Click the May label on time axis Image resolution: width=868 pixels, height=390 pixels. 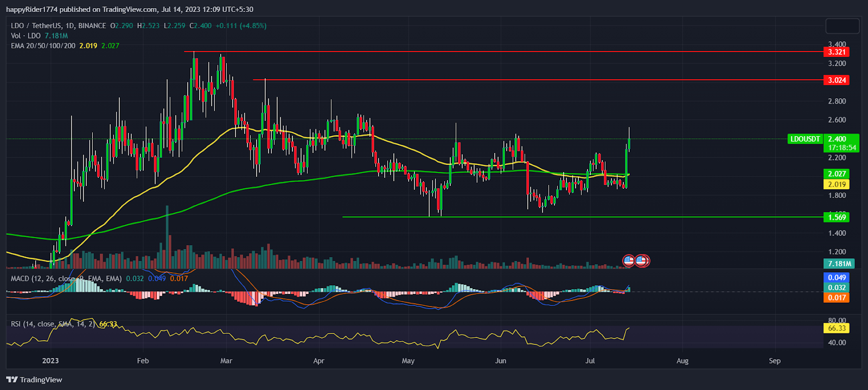click(408, 361)
